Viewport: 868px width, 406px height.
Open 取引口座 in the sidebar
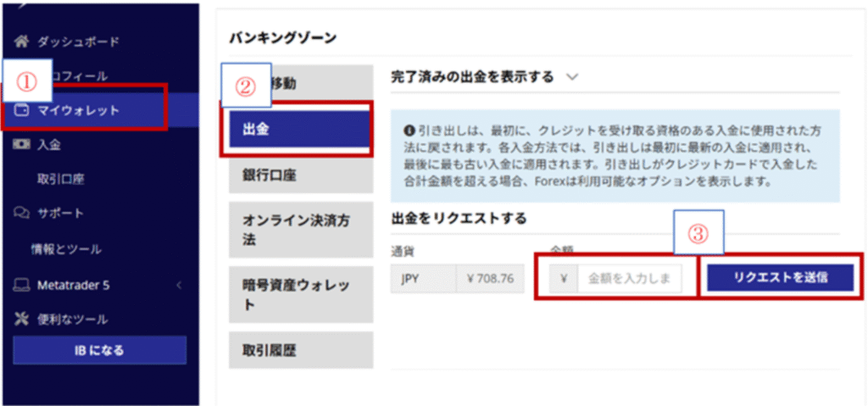click(x=60, y=179)
